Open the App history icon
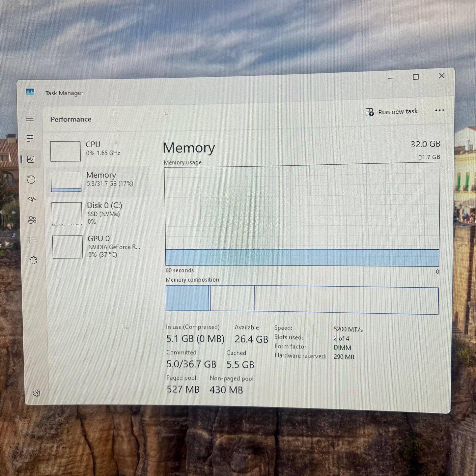 point(31,180)
